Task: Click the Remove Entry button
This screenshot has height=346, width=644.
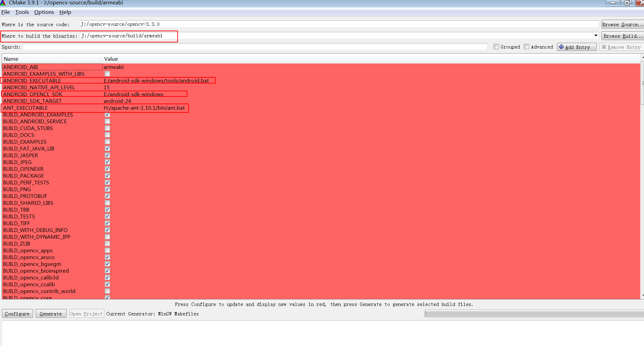Action: pos(621,47)
